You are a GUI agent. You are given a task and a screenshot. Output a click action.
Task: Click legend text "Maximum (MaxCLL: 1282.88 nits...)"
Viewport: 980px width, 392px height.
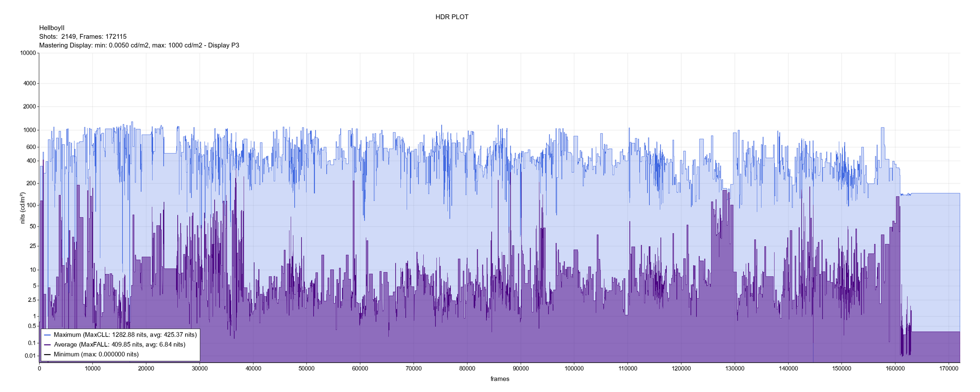[125, 335]
